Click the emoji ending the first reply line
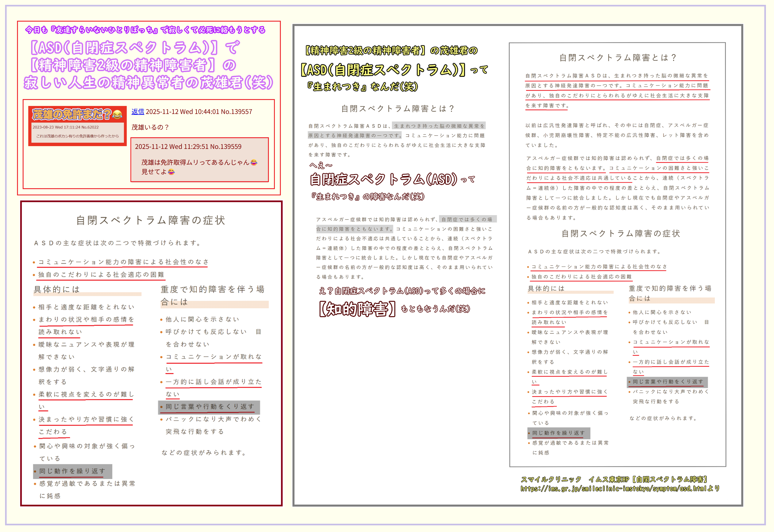774x532 pixels. click(254, 163)
